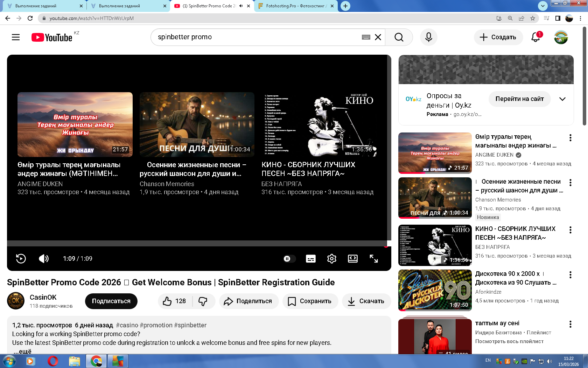Image resolution: width=588 pixels, height=368 pixels.
Task: Share the video via Поделиться
Action: (x=248, y=301)
